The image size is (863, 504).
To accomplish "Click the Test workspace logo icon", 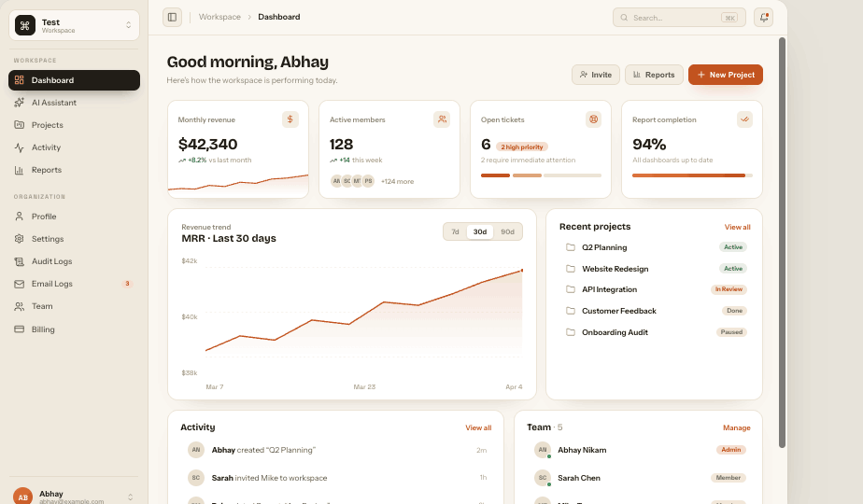I will click(x=25, y=25).
